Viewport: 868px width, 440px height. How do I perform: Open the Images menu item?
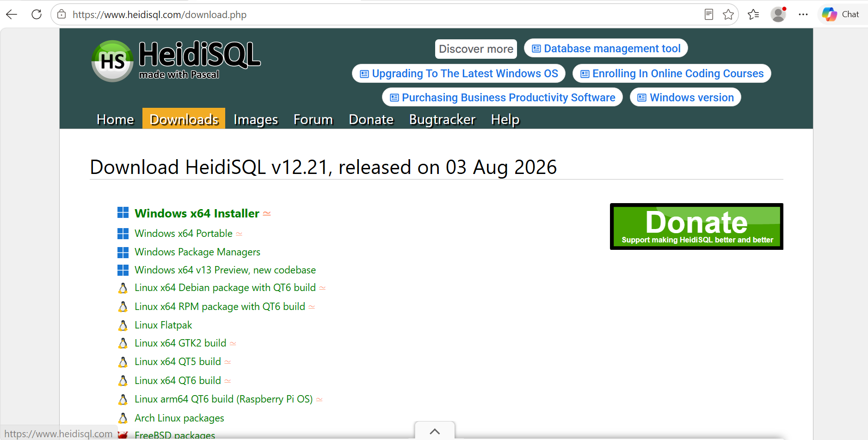tap(256, 119)
